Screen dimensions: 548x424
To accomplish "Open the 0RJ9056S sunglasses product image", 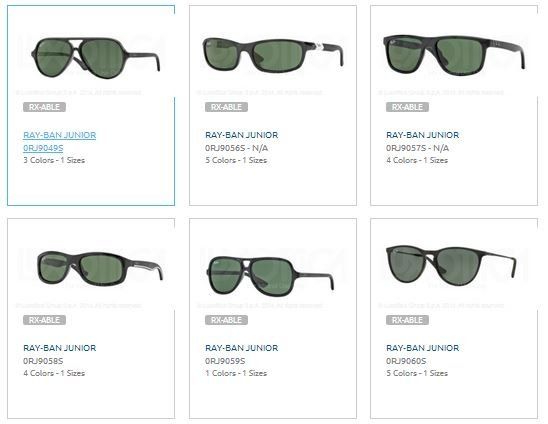I will click(273, 55).
